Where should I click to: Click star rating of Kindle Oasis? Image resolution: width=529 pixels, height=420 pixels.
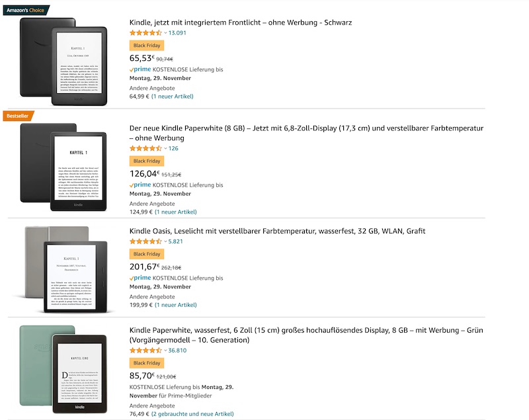click(145, 241)
